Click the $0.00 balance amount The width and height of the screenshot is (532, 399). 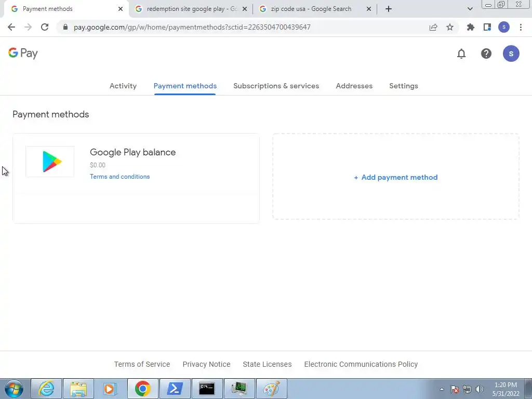[x=98, y=165]
